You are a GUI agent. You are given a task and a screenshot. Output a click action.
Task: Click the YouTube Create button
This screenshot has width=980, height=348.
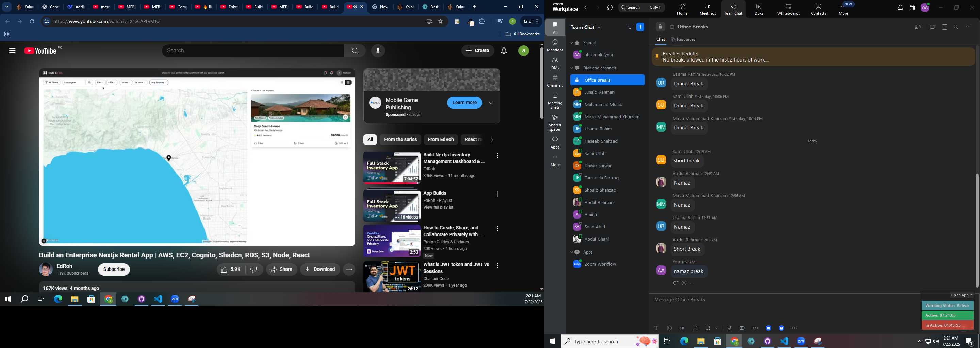(478, 51)
